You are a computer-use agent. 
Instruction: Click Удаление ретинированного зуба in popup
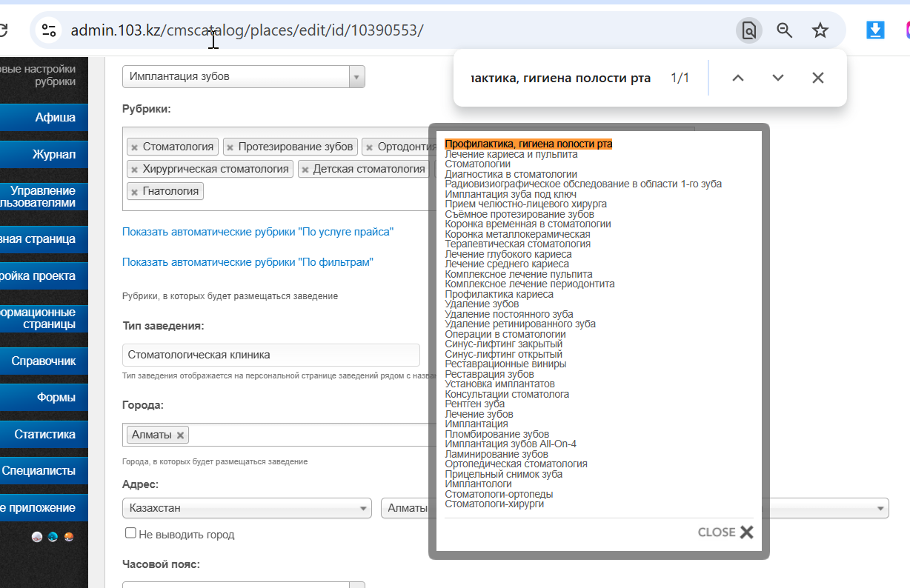[x=520, y=324]
